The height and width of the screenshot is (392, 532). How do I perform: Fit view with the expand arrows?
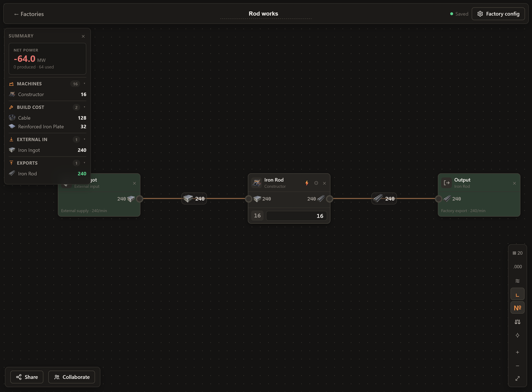coord(517,378)
